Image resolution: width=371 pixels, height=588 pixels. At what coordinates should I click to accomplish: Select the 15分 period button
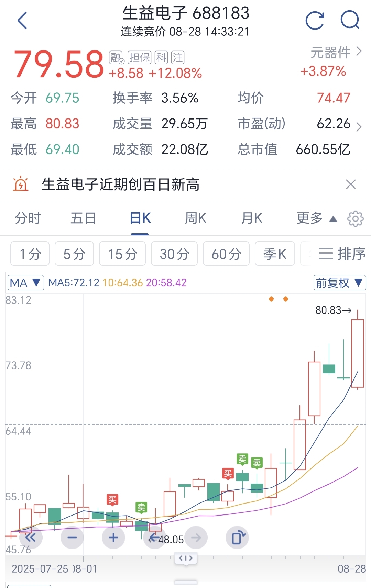click(x=122, y=254)
